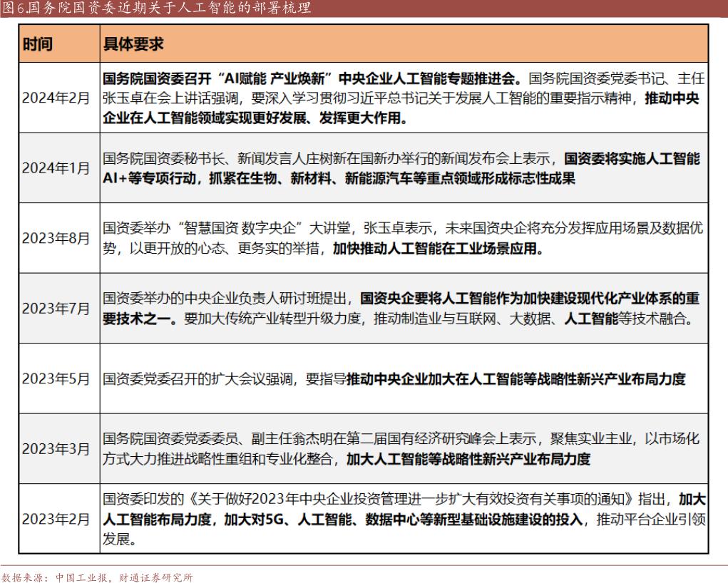Click the 2024年1月 date cell
This screenshot has height=583, width=728.
56,168
